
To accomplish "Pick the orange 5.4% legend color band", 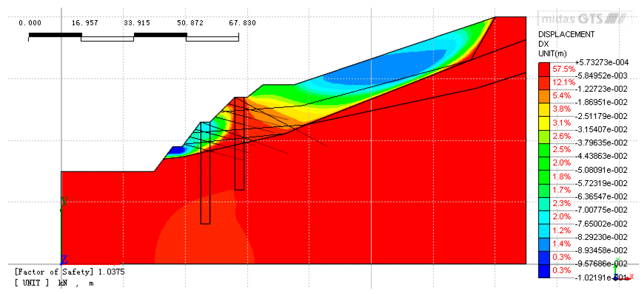I will 544,96.
